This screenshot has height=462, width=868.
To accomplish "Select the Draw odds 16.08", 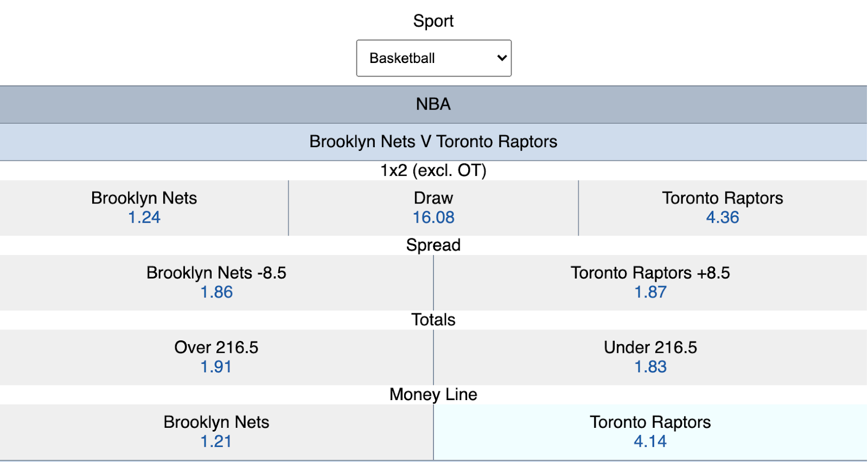I will coord(433,208).
